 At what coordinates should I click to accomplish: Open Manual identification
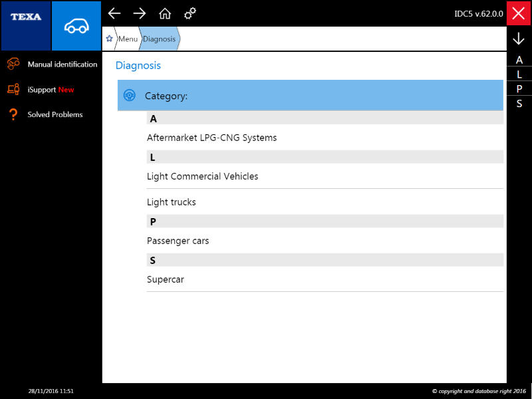pos(62,65)
